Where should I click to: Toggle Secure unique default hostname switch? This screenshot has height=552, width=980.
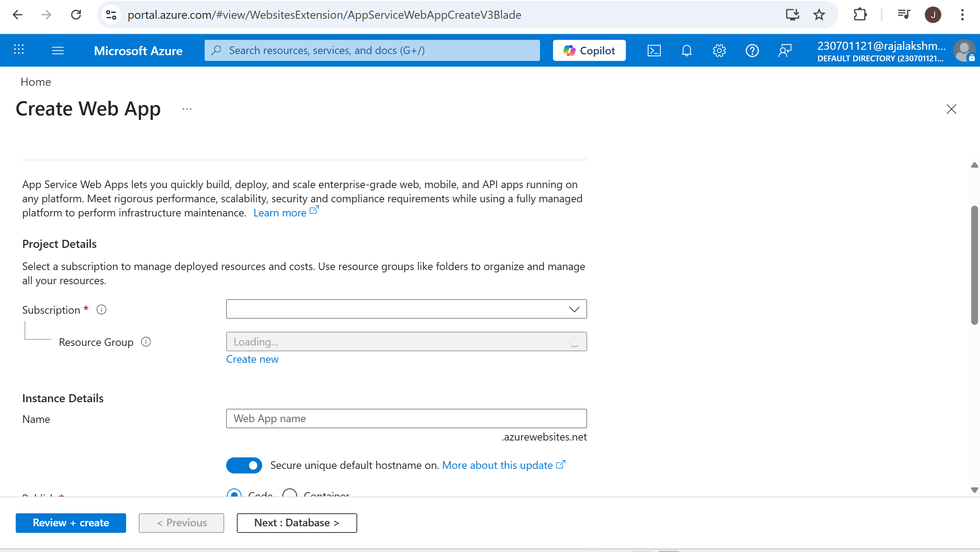[x=244, y=465]
